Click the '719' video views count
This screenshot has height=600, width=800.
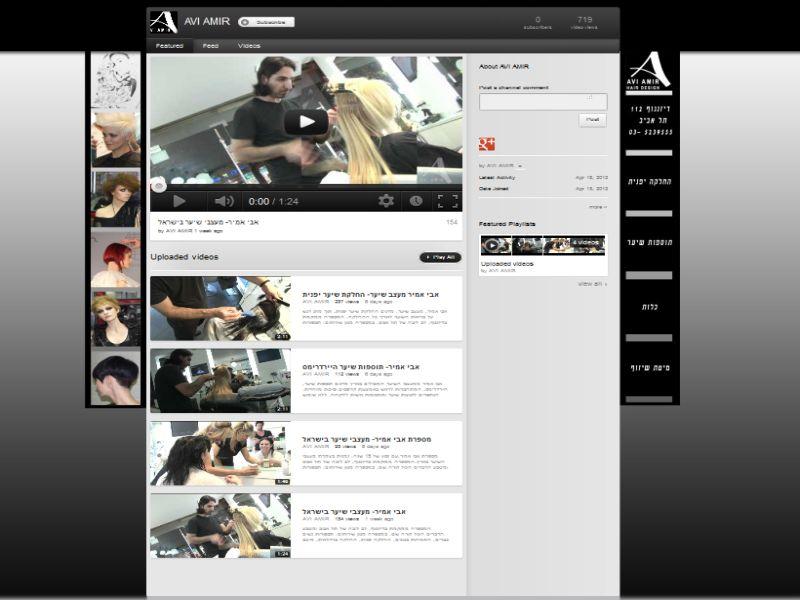(x=585, y=19)
